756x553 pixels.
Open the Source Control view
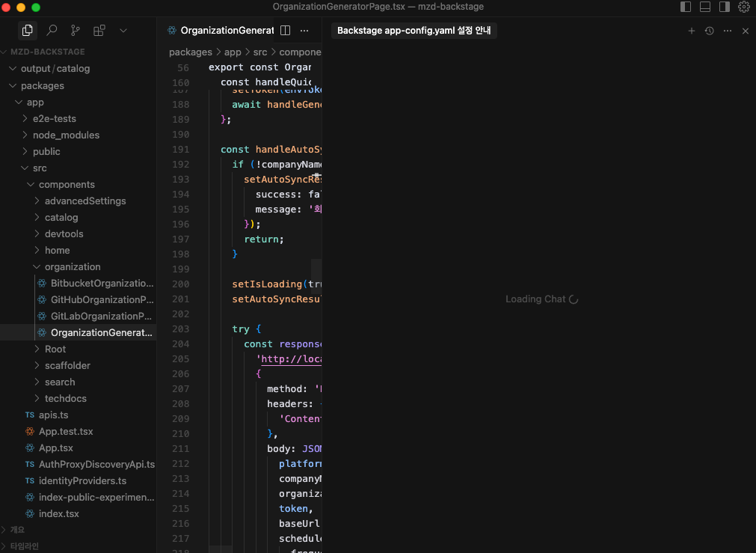point(76,31)
